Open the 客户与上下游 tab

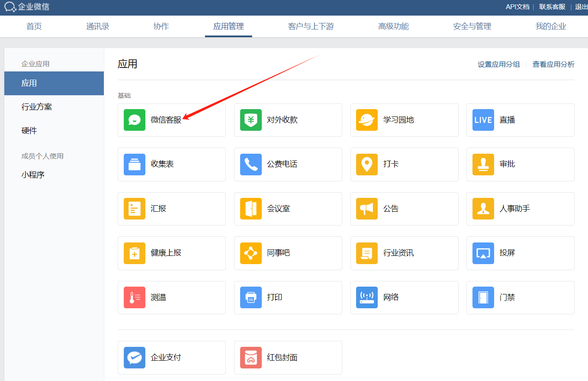click(x=311, y=26)
